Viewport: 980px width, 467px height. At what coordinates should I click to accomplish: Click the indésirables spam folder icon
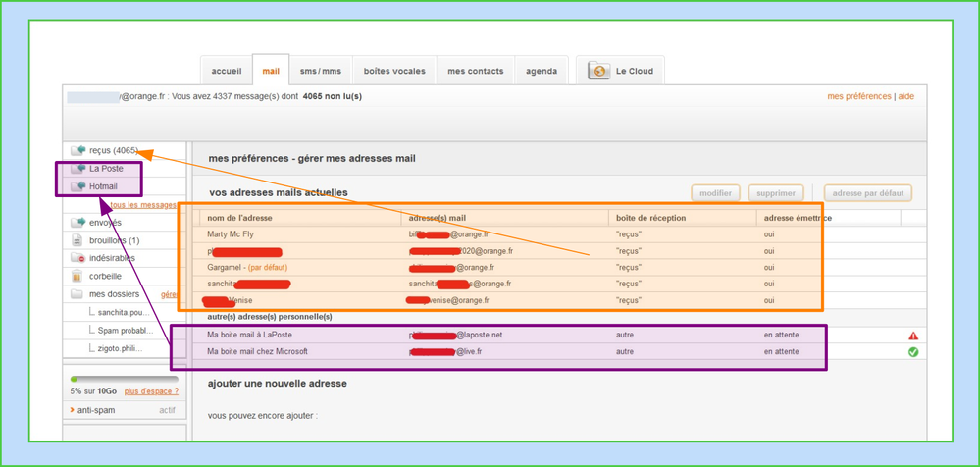pos(77,258)
